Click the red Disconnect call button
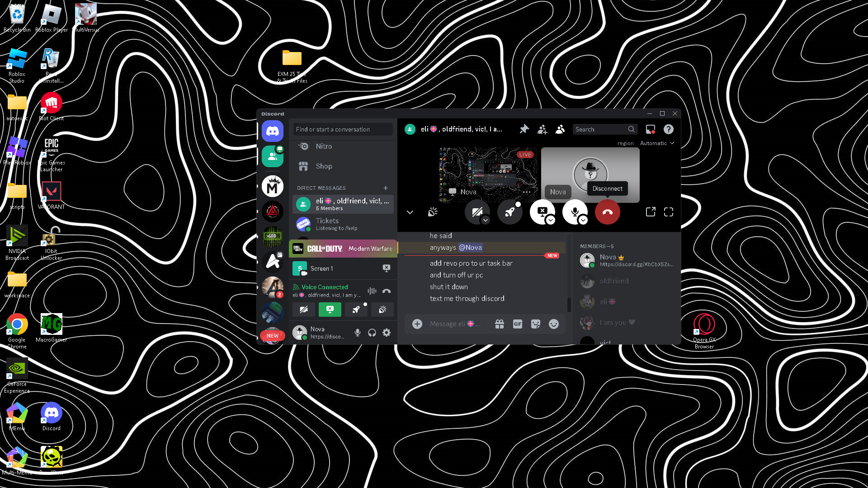The image size is (868, 488). (x=607, y=212)
